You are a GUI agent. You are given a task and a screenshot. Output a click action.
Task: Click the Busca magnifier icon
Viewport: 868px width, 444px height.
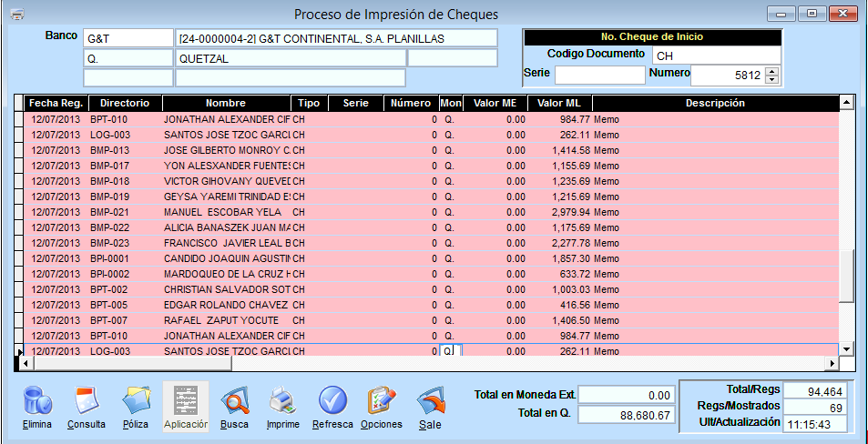point(234,401)
